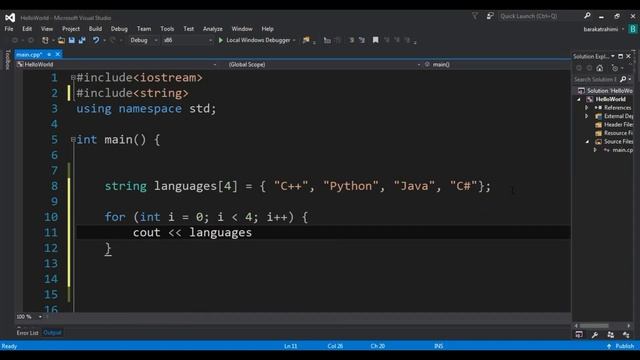
Task: Collapse the HelloWorld project node
Action: click(x=579, y=99)
